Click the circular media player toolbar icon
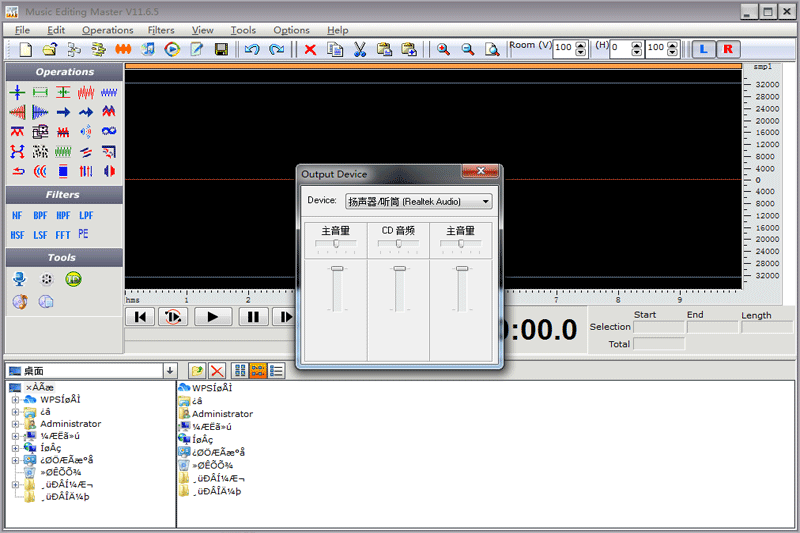The height and width of the screenshot is (533, 800). point(172,49)
